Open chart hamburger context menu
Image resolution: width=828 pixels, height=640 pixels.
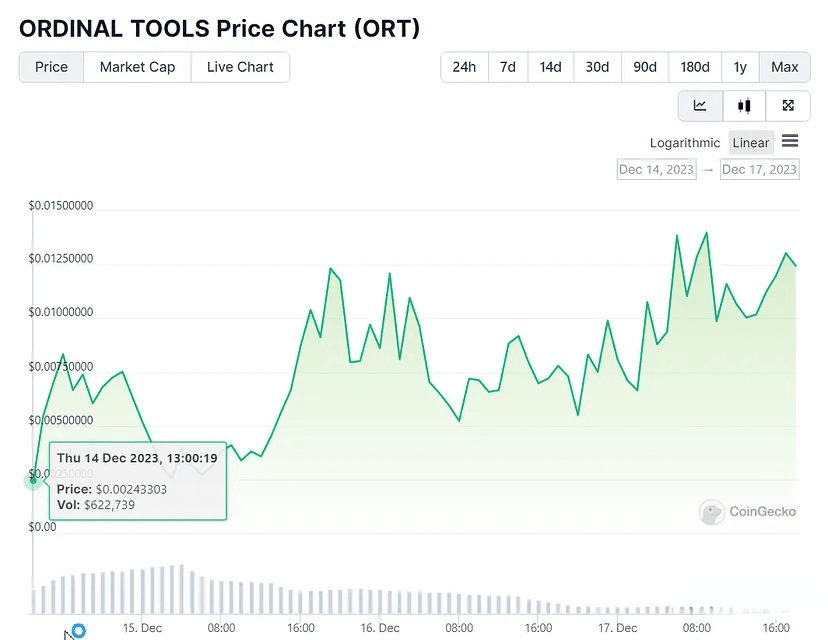coord(790,142)
